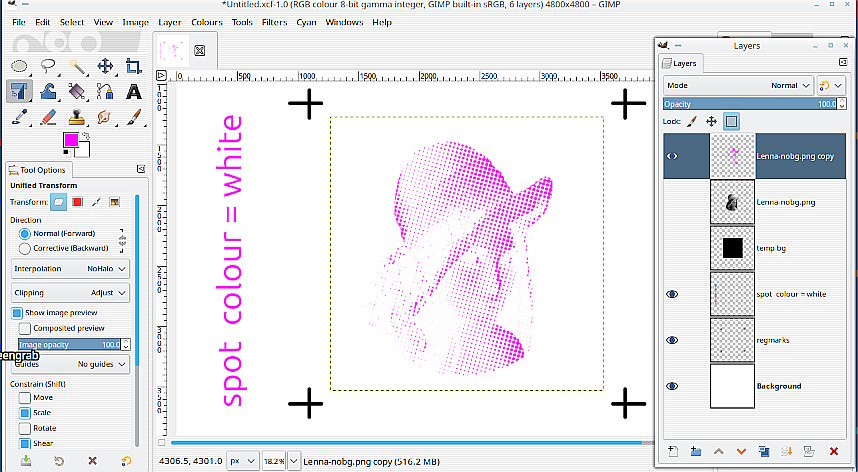Select the Text tool
The image size is (858, 472).
pyautogui.click(x=134, y=91)
